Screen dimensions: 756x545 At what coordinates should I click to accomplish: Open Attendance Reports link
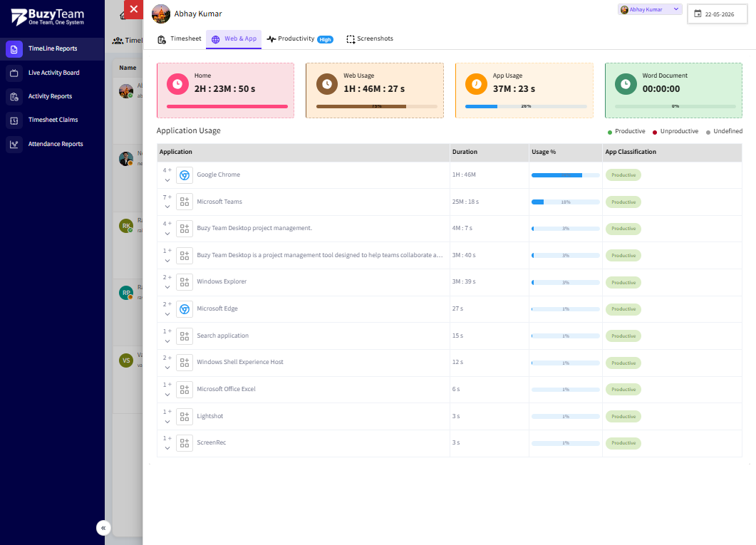(56, 144)
